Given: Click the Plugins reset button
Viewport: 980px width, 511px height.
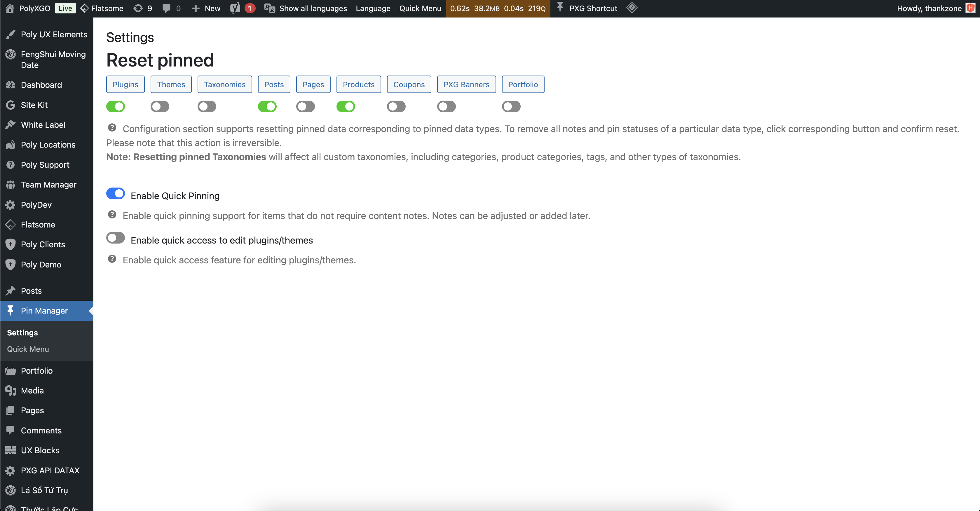Looking at the screenshot, I should pos(125,84).
